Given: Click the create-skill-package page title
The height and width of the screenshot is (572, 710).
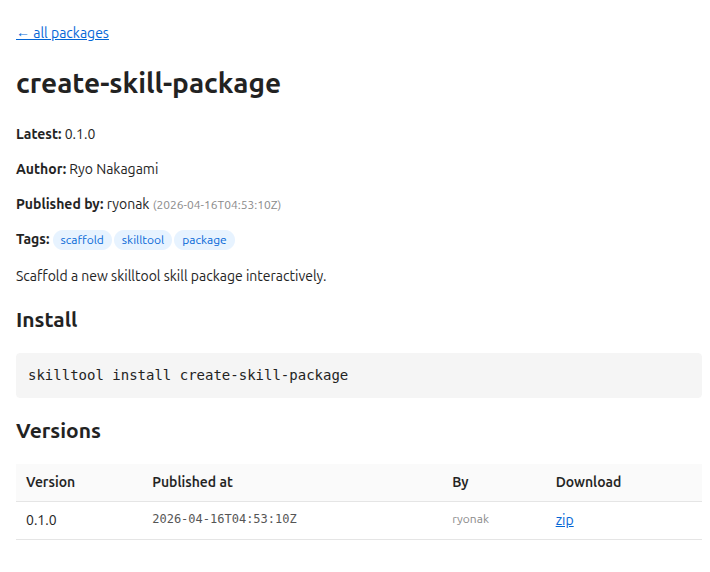Looking at the screenshot, I should 148,84.
